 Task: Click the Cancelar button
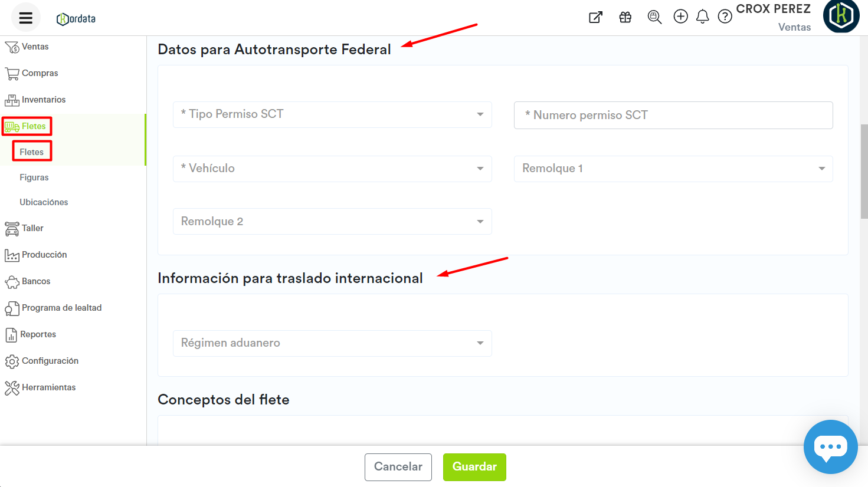[398, 467]
